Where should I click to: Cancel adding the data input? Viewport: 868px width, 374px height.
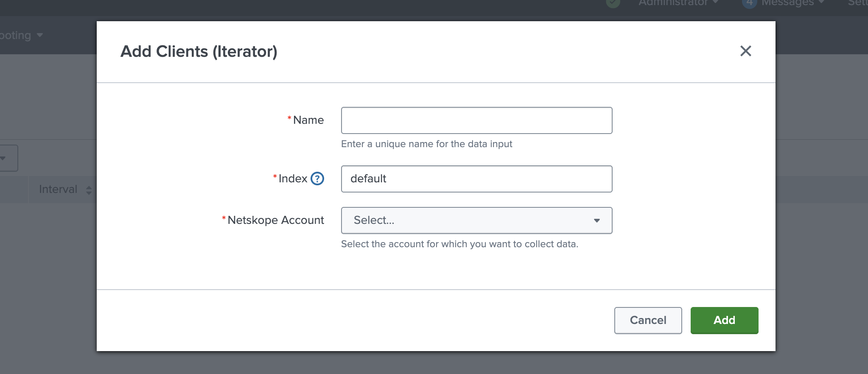tap(648, 321)
